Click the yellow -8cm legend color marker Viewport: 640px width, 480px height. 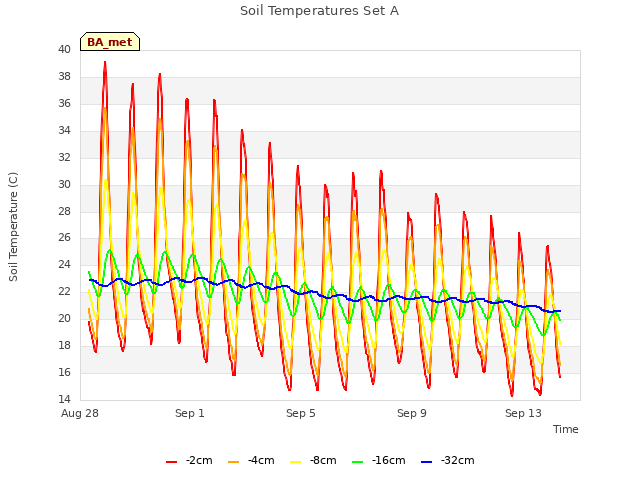(296, 462)
